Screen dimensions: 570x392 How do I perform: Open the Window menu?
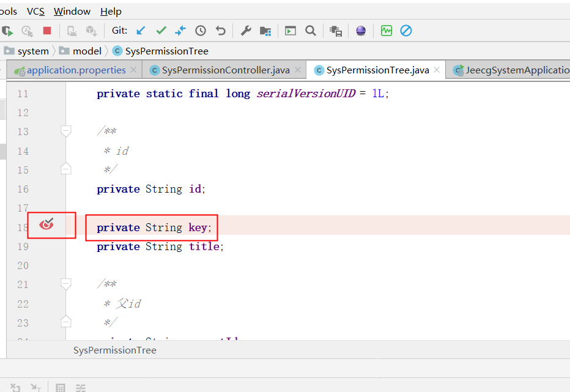[72, 12]
